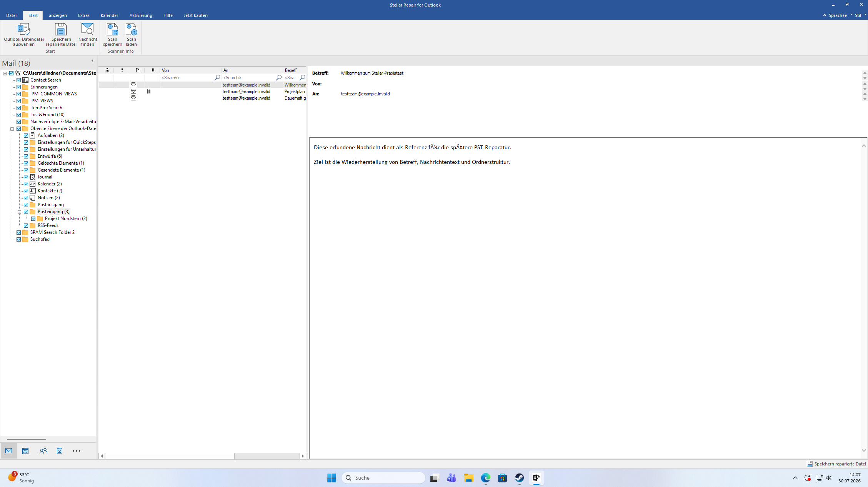Uncheck the Contact Search folder checkbox

[18, 80]
